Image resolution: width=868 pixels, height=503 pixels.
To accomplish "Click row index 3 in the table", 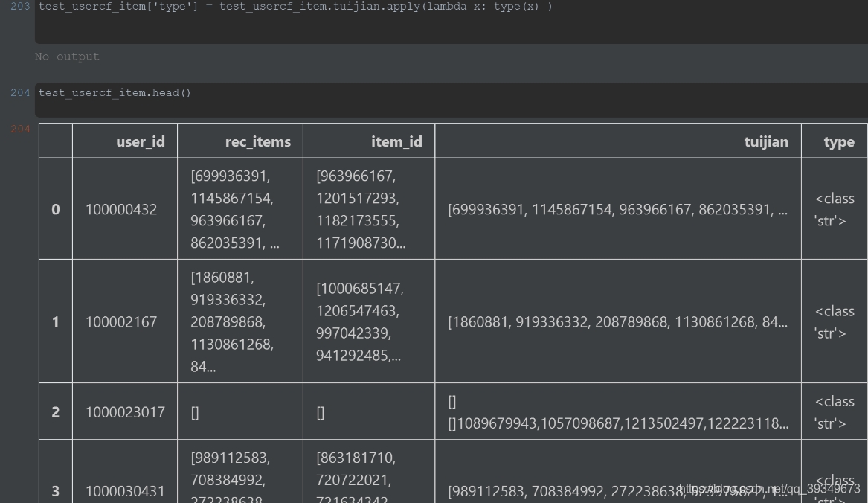I will pyautogui.click(x=55, y=472).
